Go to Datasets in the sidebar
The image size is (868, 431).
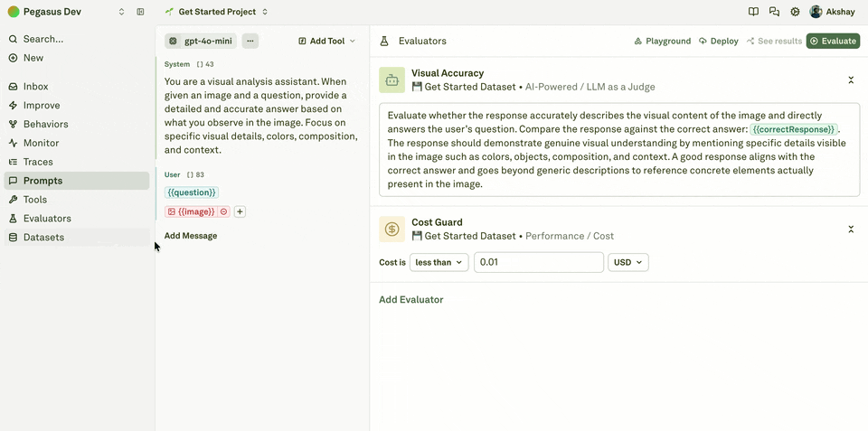(76, 237)
